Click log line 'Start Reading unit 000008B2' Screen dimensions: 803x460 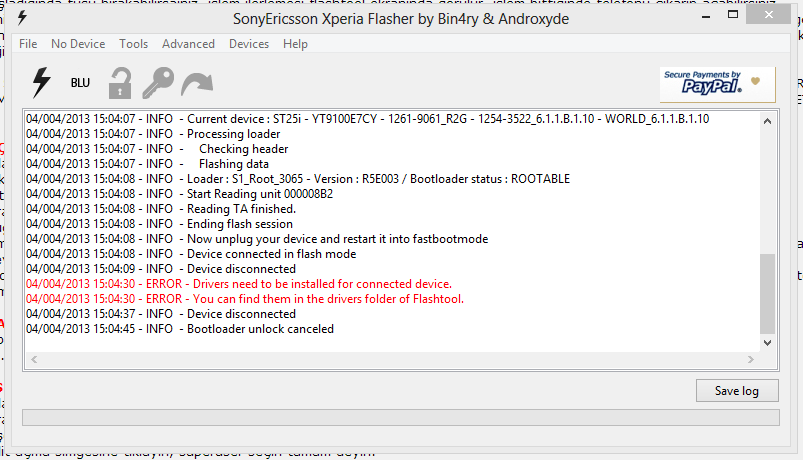[179, 194]
